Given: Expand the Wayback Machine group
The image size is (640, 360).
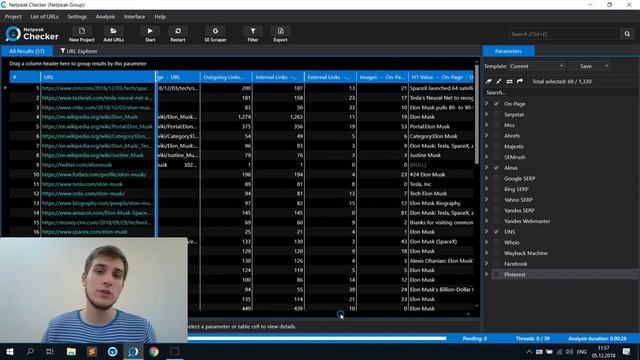Looking at the screenshot, I should pos(487,253).
